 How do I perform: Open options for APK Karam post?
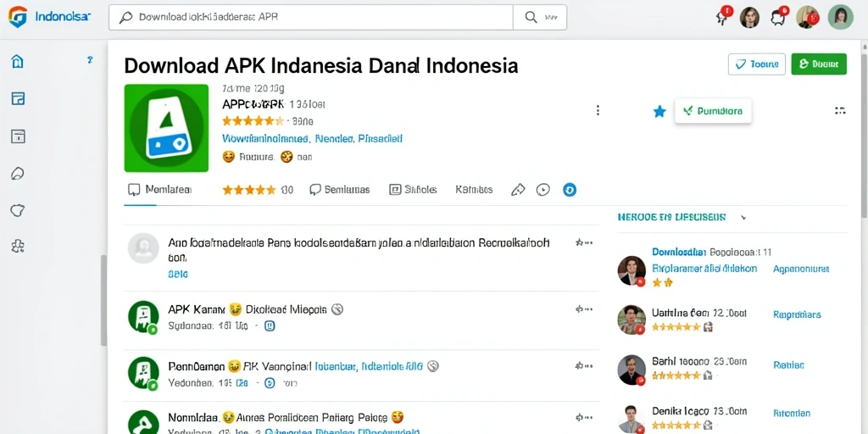584,309
